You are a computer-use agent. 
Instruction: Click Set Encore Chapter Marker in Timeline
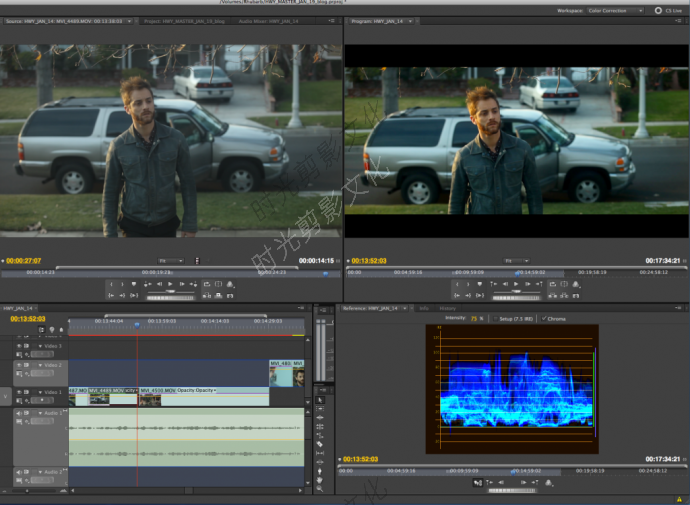coord(51,329)
